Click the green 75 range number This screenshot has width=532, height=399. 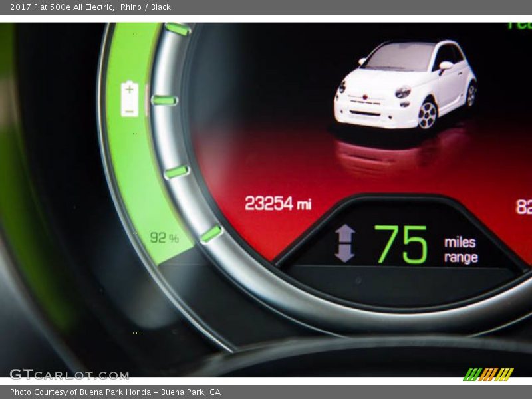point(400,245)
